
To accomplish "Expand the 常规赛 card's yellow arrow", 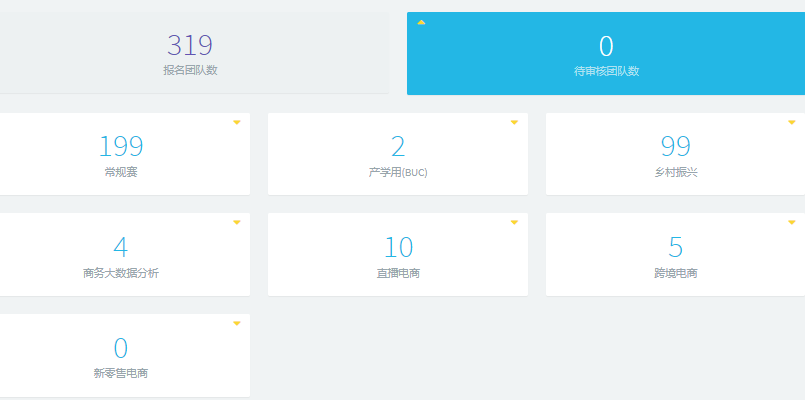I will [237, 122].
